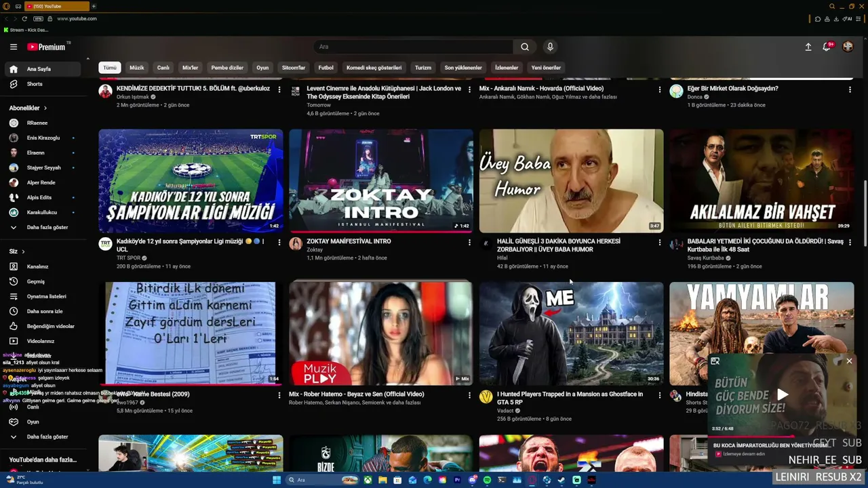
Task: Open Beğendiğim videolar liked videos
Action: pyautogui.click(x=43, y=326)
